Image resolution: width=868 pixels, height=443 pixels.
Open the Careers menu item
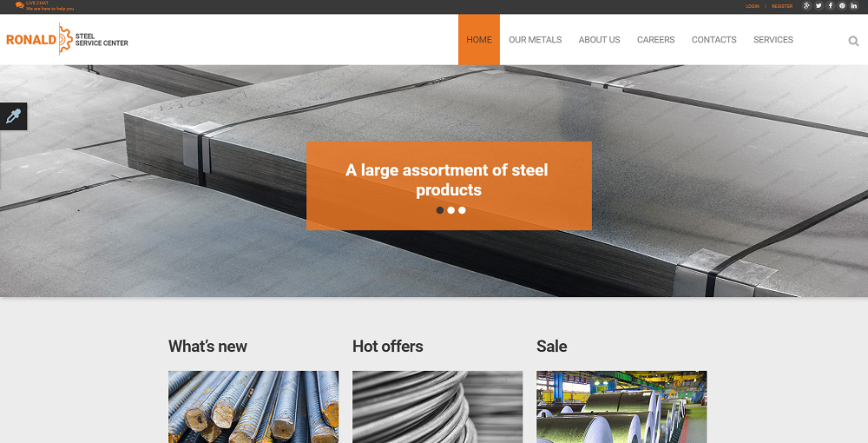coord(656,40)
